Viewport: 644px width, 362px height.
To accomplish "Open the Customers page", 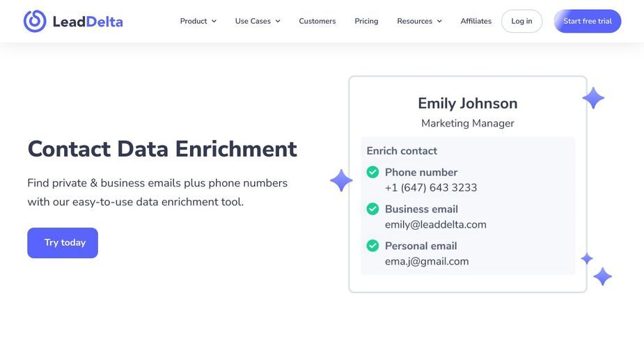I will (x=317, y=21).
